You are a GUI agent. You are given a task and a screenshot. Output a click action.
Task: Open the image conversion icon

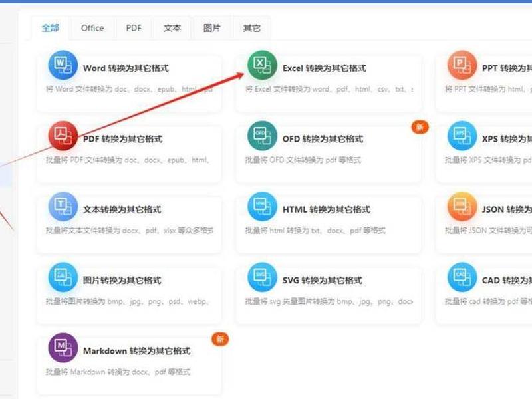(63, 277)
